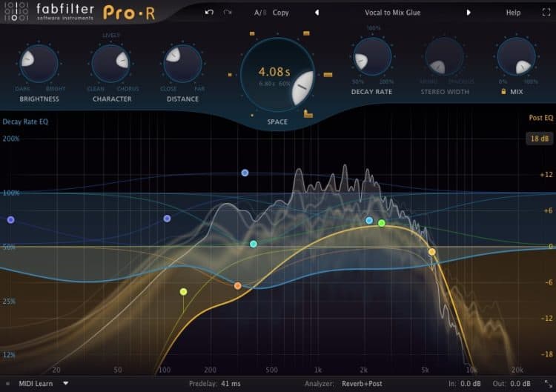Image resolution: width=556 pixels, height=392 pixels.
Task: Undo the last change
Action: [209, 13]
